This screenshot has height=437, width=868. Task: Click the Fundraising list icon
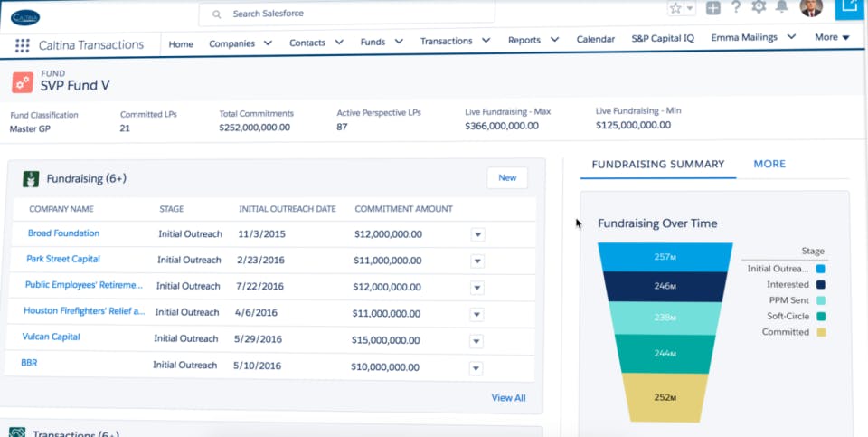click(x=31, y=179)
